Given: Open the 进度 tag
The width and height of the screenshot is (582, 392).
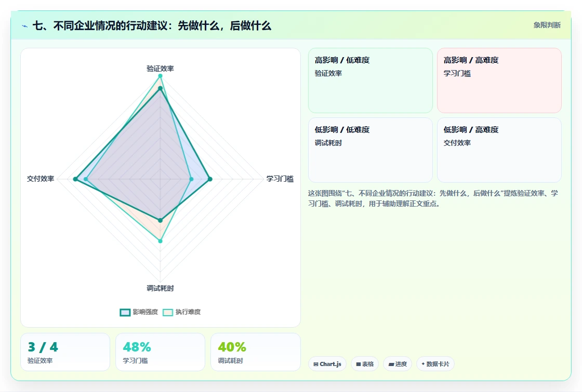Looking at the screenshot, I should click(398, 364).
